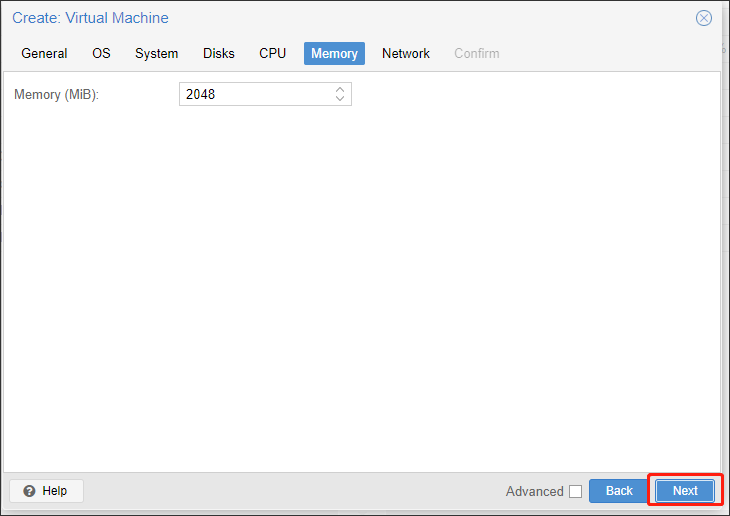Viewport: 730px width, 516px height.
Task: Enable the Advanced checkbox
Action: pos(575,491)
